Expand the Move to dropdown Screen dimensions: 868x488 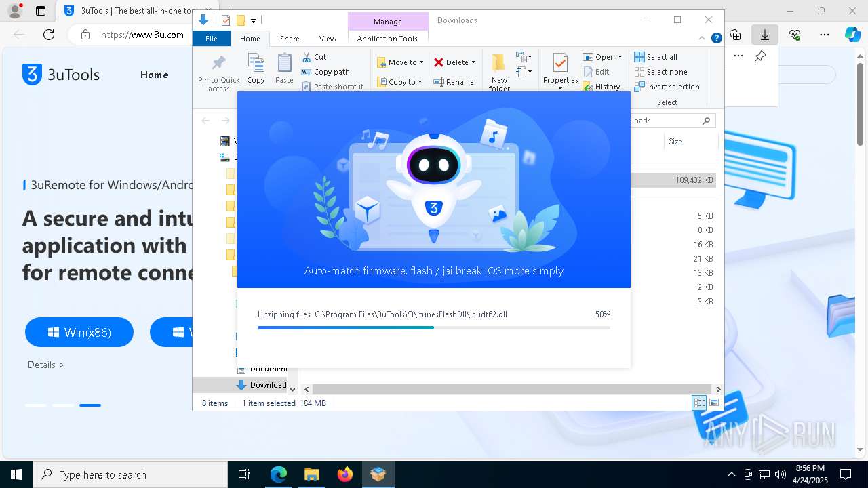tap(422, 62)
